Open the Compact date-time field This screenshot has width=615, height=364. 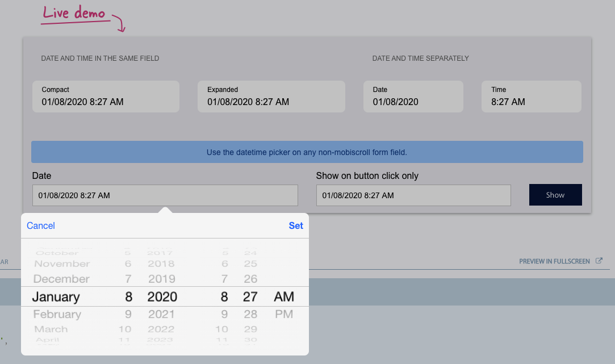pos(106,97)
